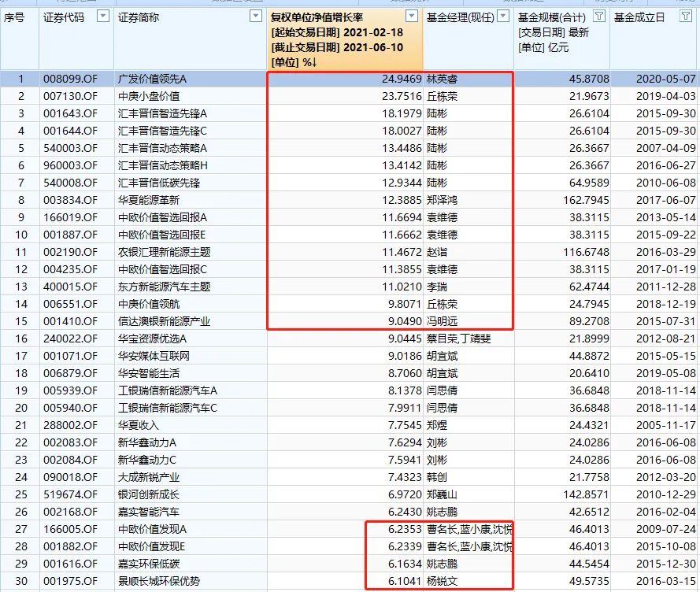This screenshot has width=700, height=592.
Task: Click manager 蔡目荣,丁靖斐 cell
Action: (458, 339)
